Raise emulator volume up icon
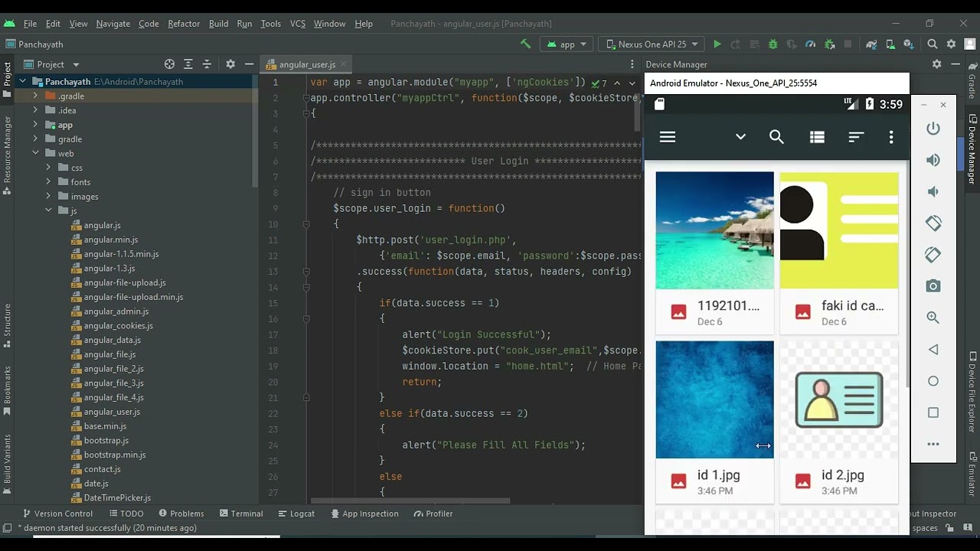Viewport: 980px width, 551px height. point(933,160)
